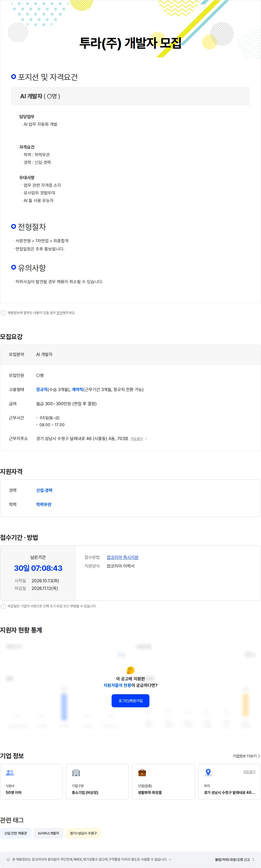Click the 허위사실이 발견될 경우 notice line
261x868 pixels.
click(x=59, y=282)
